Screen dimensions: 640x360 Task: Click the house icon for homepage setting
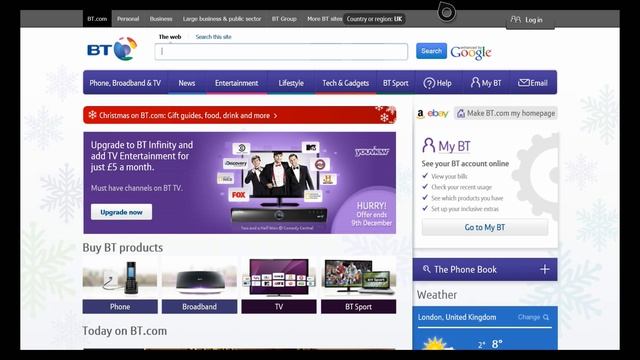[x=461, y=113]
